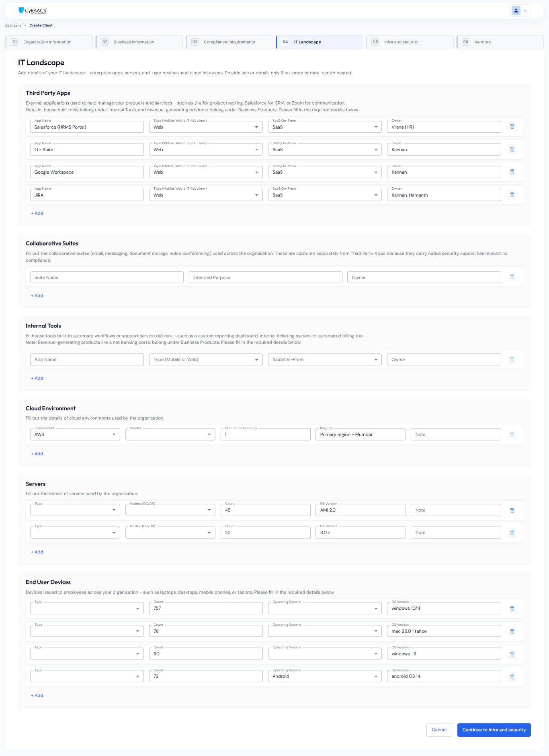
Task: Open Hosted (DC/DR) dropdown for AMI 2.0 server
Action: point(170,510)
